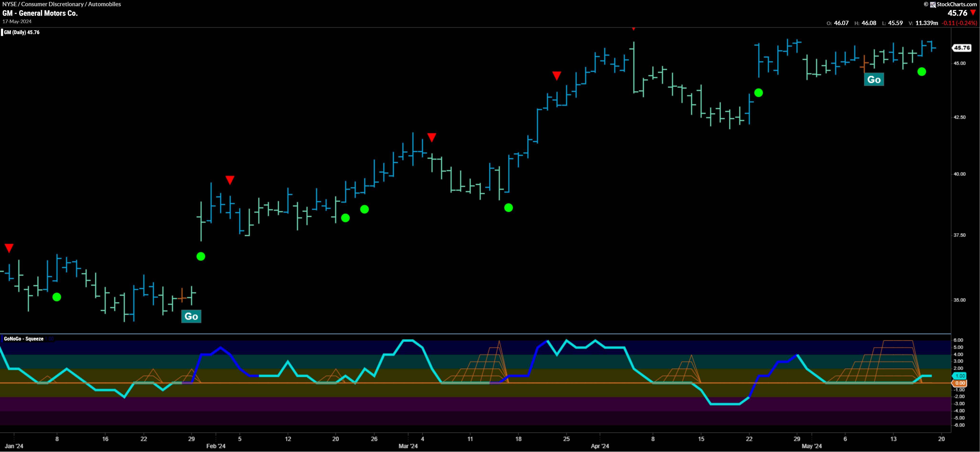Click the teal Go label in May
Image resolution: width=980 pixels, height=452 pixels.
click(874, 79)
